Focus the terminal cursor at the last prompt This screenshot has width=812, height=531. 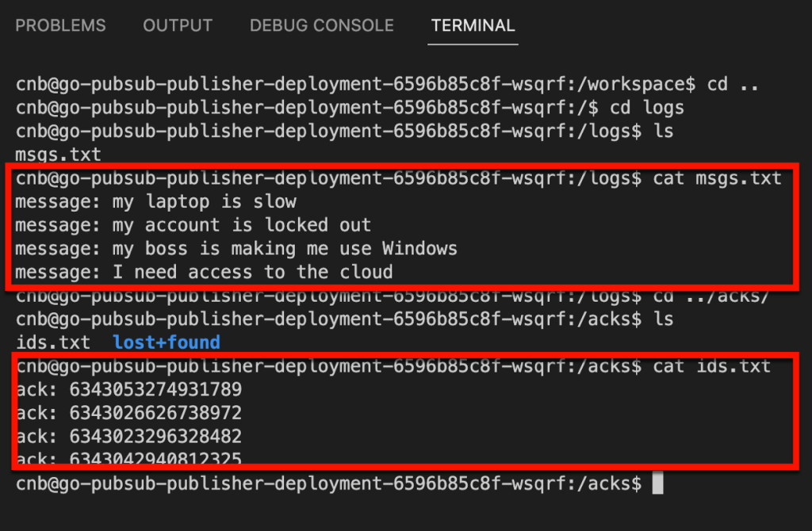657,483
